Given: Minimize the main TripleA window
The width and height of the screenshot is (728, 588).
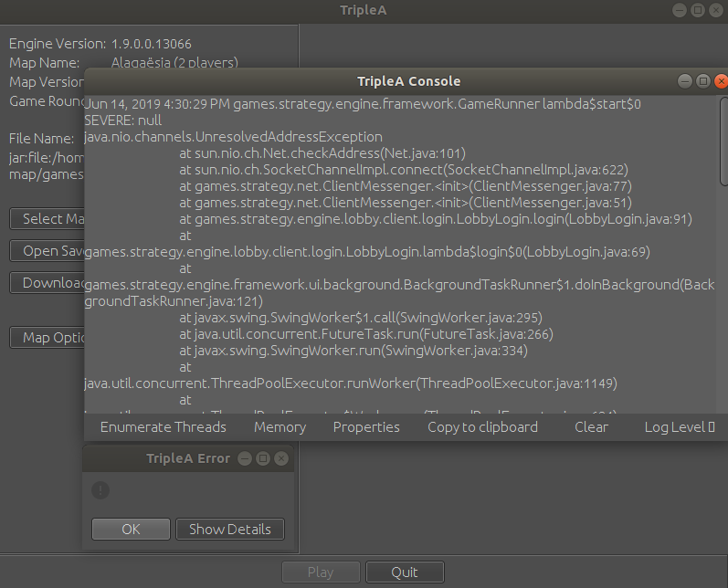Looking at the screenshot, I should [680, 10].
